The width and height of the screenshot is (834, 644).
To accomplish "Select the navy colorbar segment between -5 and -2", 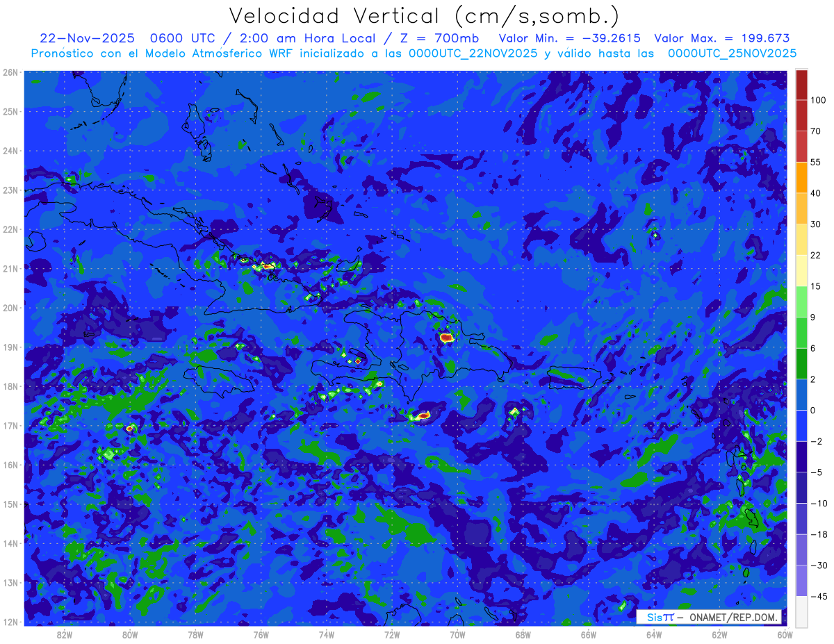I will [801, 456].
